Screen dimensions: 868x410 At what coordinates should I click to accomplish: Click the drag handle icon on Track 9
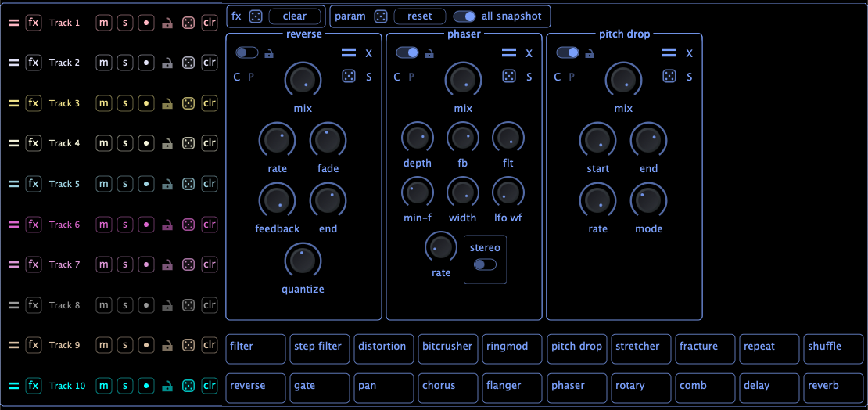[x=14, y=345]
